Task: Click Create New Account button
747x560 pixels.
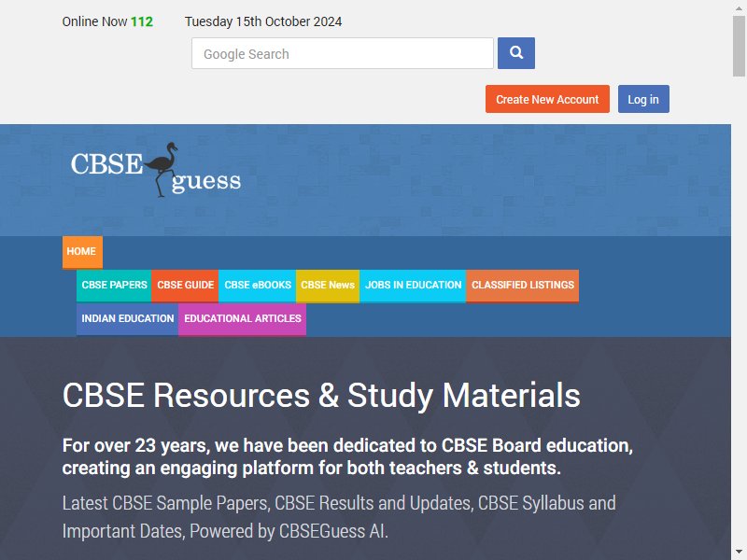Action: (547, 99)
